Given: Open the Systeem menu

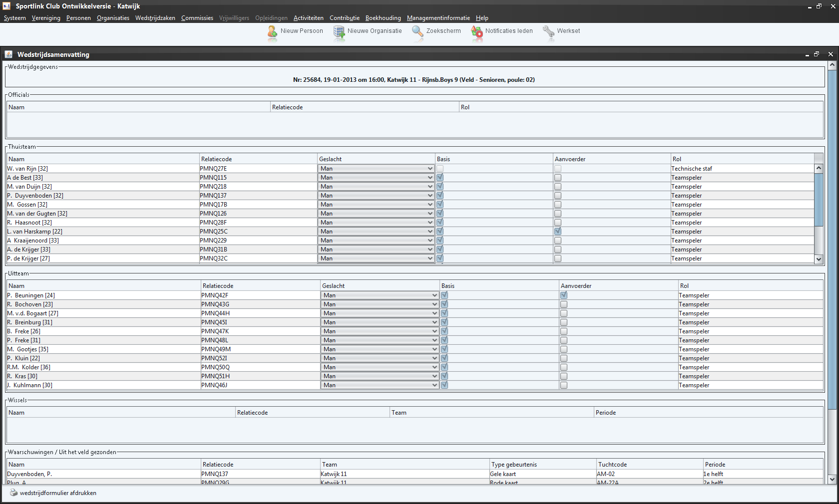Looking at the screenshot, I should (15, 18).
